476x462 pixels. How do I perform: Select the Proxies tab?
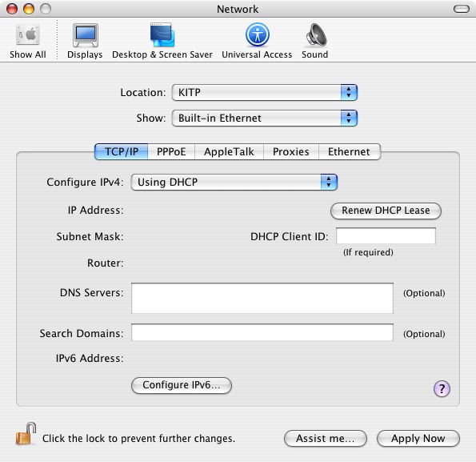click(x=291, y=152)
